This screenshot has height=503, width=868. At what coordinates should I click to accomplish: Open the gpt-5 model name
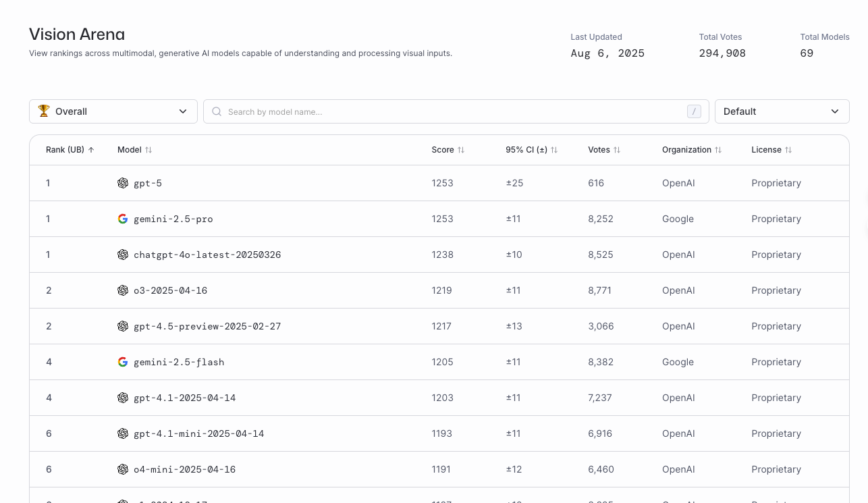coord(148,183)
